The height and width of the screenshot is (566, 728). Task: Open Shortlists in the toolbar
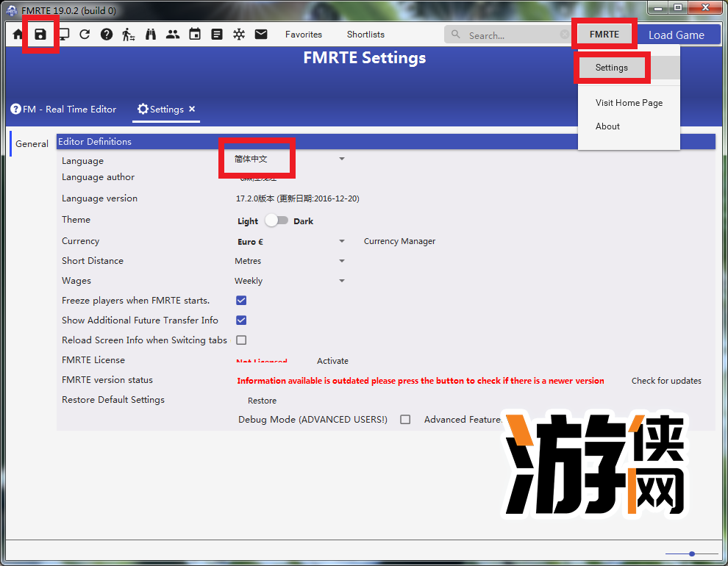coord(365,35)
